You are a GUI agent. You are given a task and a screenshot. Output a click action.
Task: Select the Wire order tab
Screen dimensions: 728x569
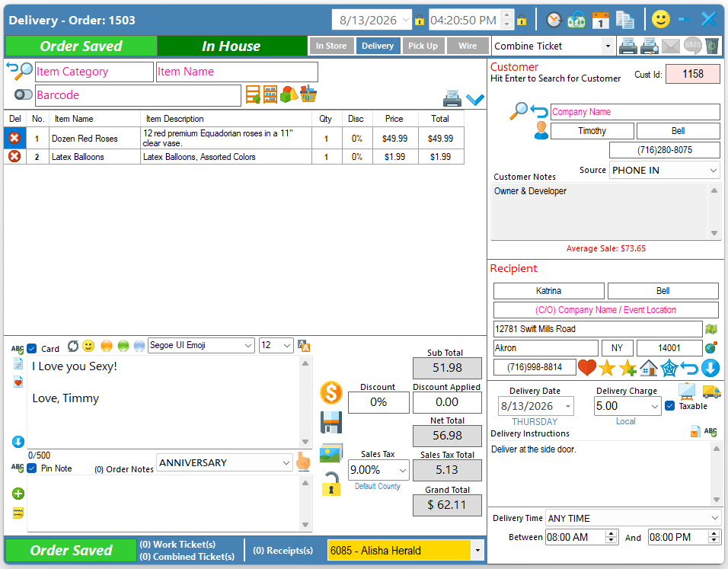click(x=468, y=46)
